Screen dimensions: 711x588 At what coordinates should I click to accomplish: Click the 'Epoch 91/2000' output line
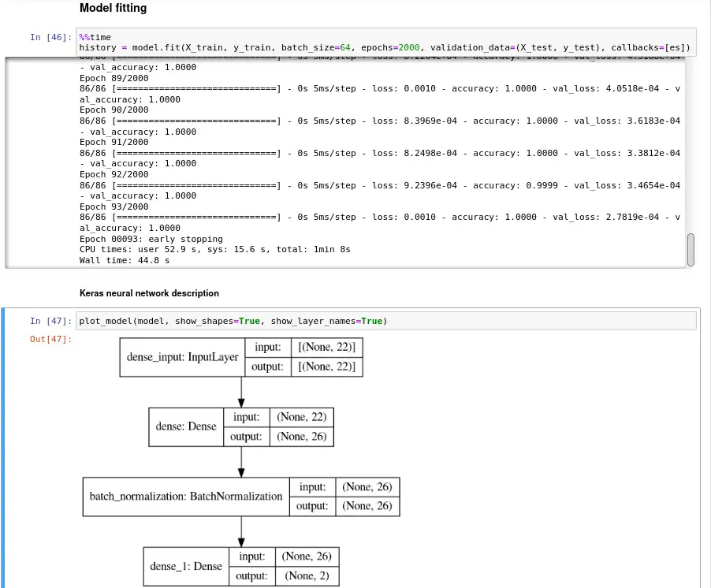click(114, 142)
